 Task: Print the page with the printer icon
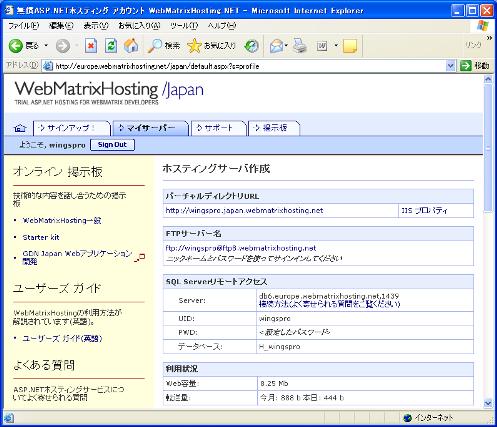pos(300,46)
